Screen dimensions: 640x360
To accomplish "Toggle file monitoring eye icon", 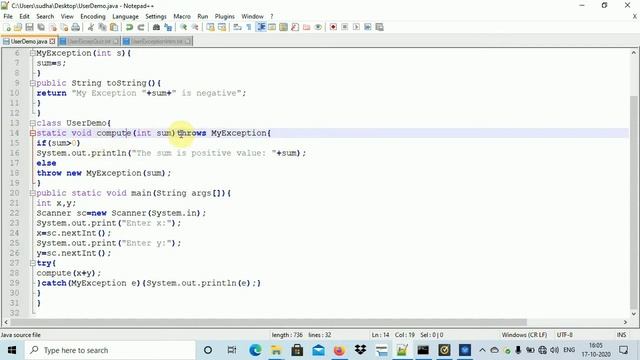I will pyautogui.click(x=318, y=27).
